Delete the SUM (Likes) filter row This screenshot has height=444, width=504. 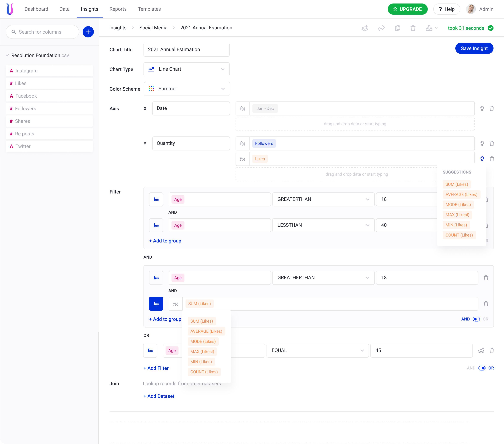point(486,304)
